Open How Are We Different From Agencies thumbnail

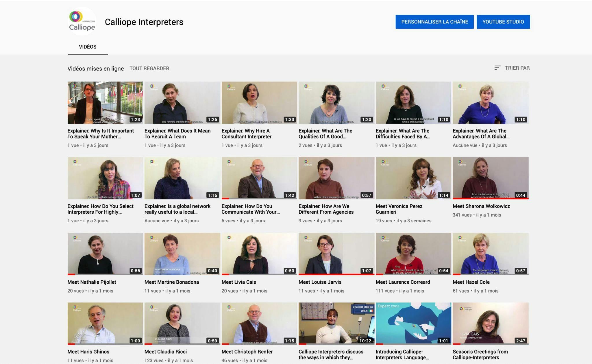(336, 178)
